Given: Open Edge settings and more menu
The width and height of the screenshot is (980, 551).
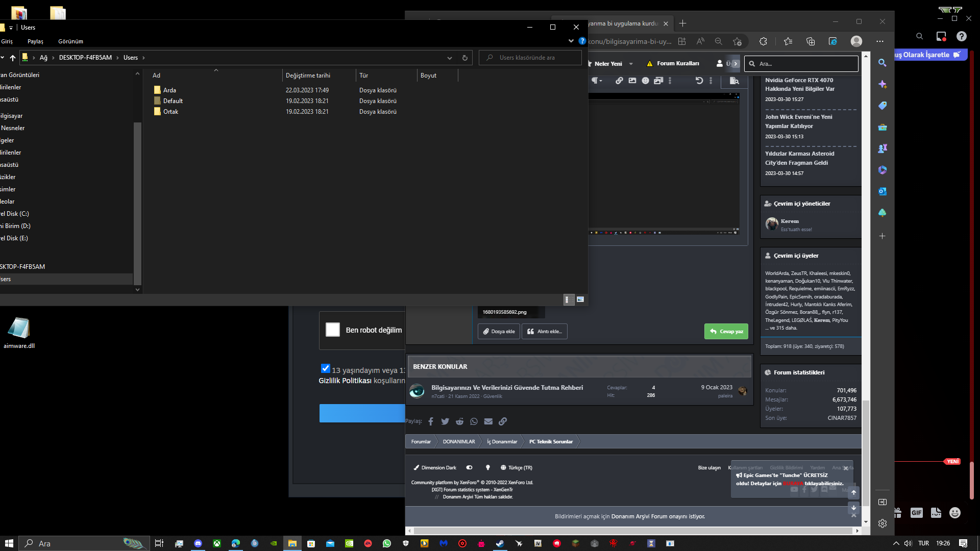Looking at the screenshot, I should pos(880,41).
